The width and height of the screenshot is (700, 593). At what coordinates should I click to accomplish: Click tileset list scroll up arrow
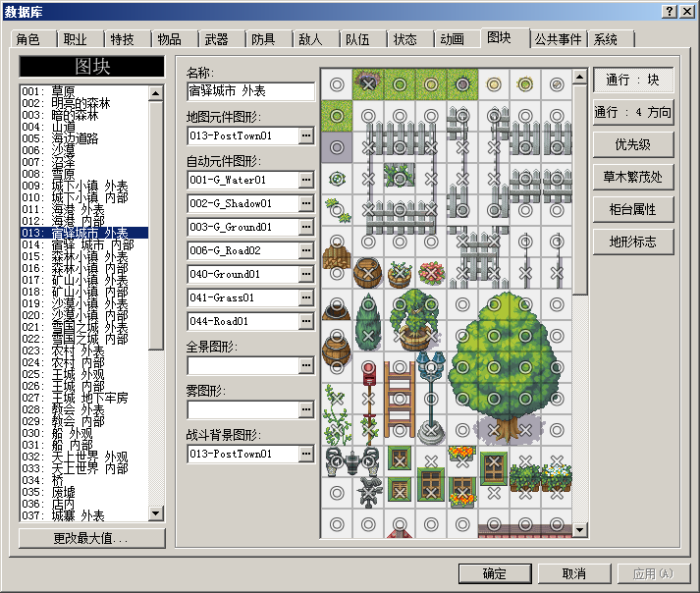[x=155, y=93]
